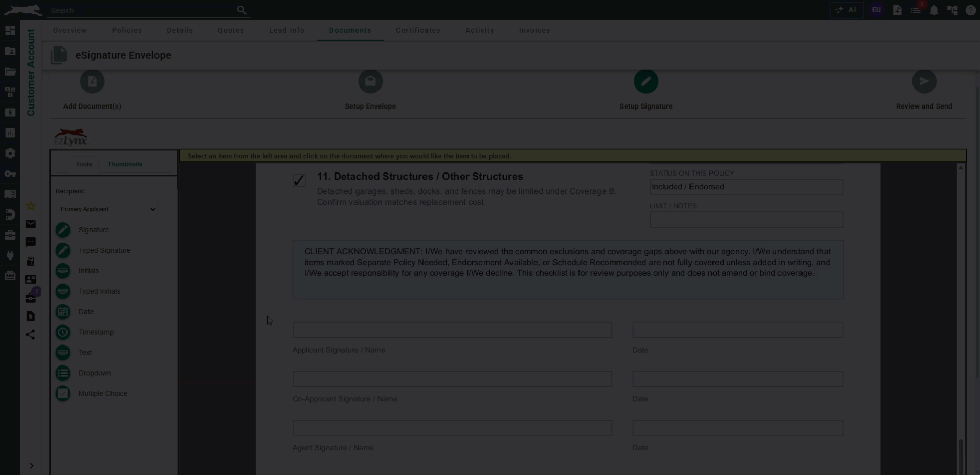This screenshot has height=475, width=980.
Task: Open the settings gear in left sidebar
Action: [10, 154]
